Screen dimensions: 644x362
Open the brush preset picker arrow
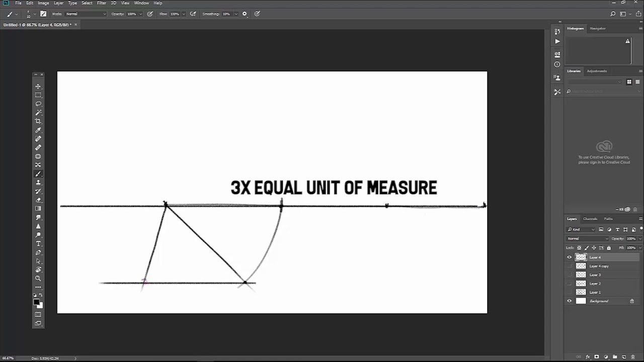(34, 14)
